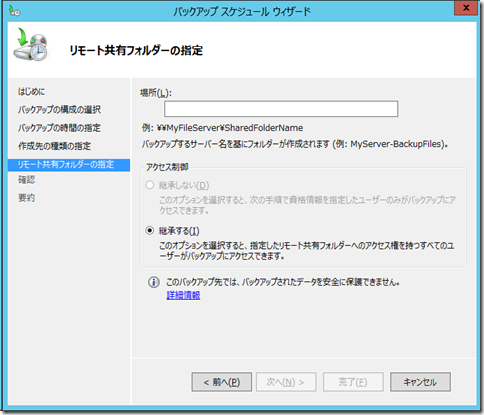
Task: Click the 次へ(N) > button
Action: 286,382
